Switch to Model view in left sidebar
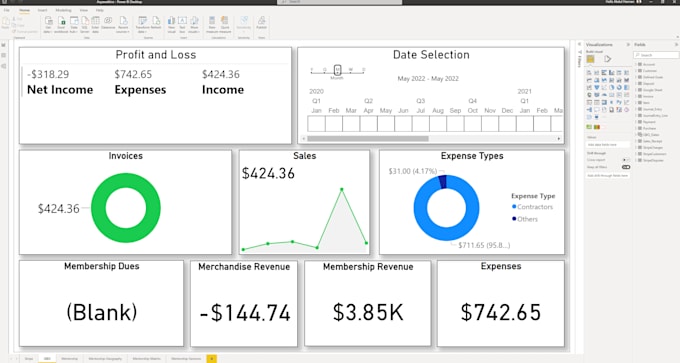The image size is (680, 363). click(3, 66)
